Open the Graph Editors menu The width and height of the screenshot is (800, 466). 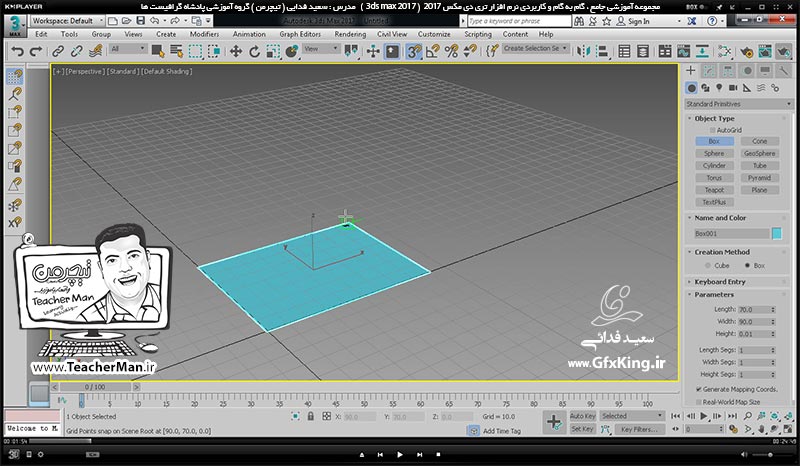(x=300, y=34)
